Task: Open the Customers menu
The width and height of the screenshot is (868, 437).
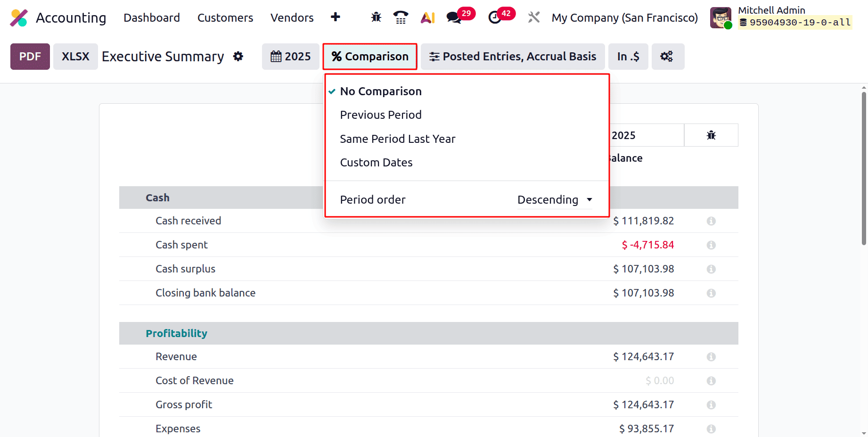Action: coord(225,17)
